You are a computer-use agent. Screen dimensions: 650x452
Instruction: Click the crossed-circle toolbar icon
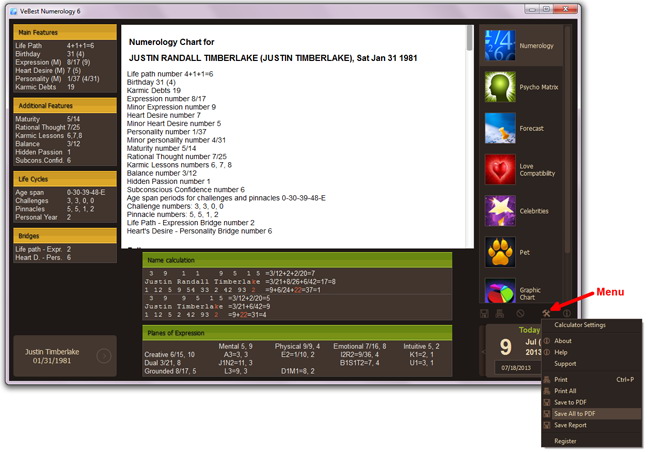pyautogui.click(x=520, y=313)
